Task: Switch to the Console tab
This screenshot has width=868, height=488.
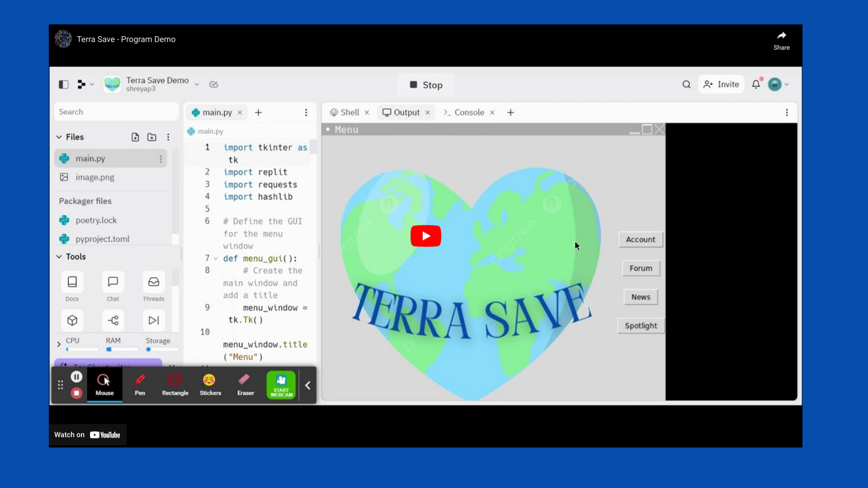Action: pyautogui.click(x=468, y=113)
